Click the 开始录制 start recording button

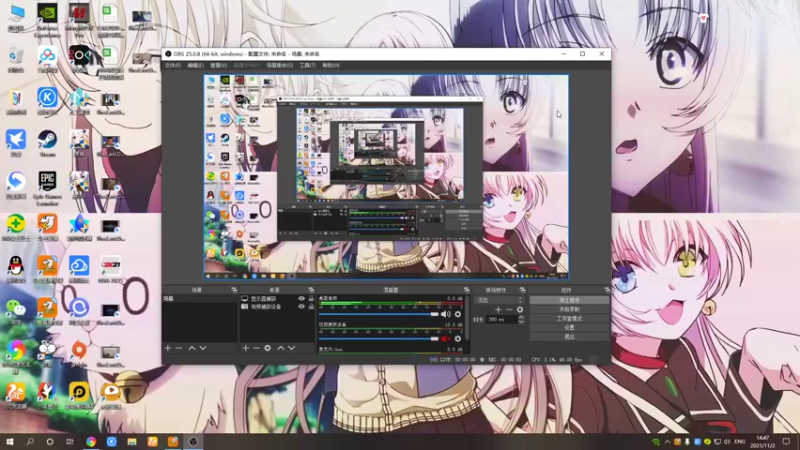tap(569, 309)
